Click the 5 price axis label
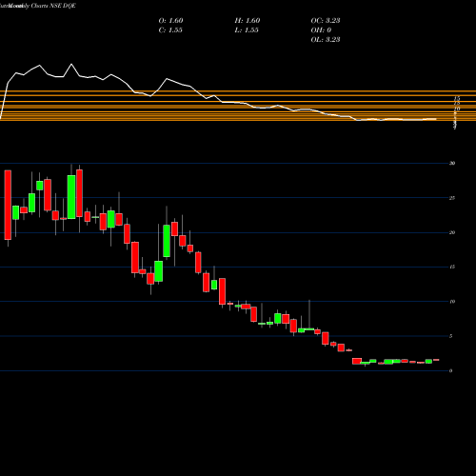The height and width of the screenshot is (476, 476). click(x=450, y=336)
